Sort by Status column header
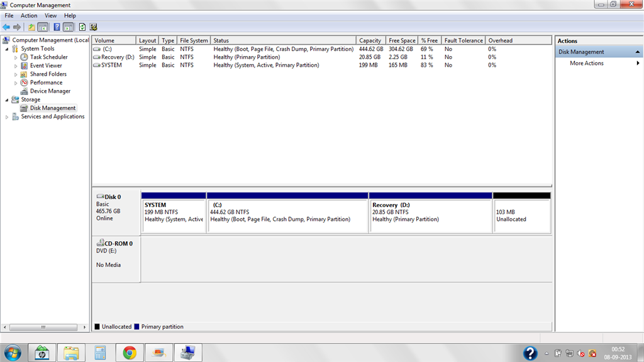 (284, 40)
